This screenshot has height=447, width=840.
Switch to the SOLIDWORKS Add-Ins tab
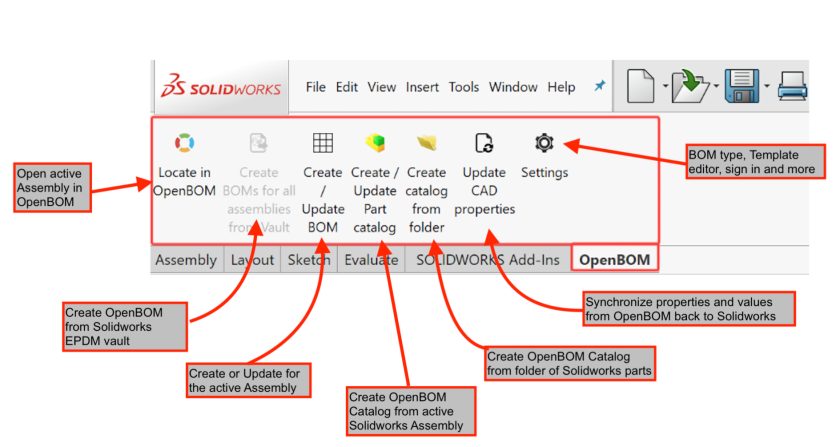tap(488, 260)
